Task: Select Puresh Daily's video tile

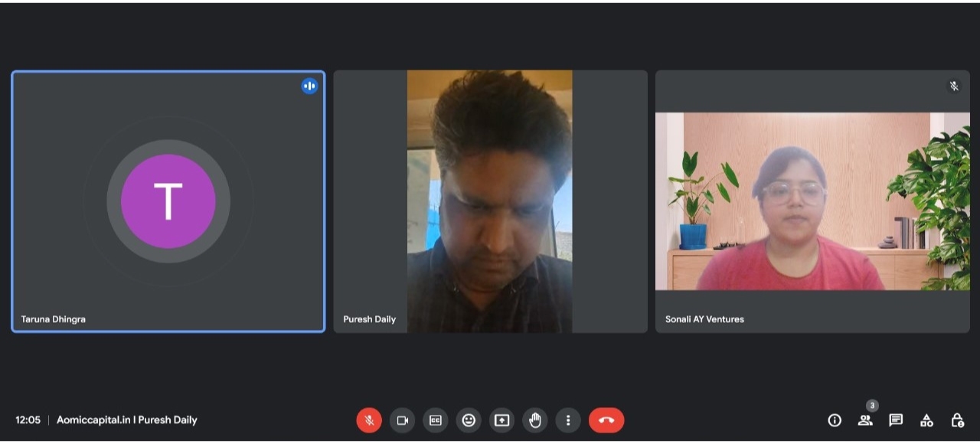Action: click(490, 201)
